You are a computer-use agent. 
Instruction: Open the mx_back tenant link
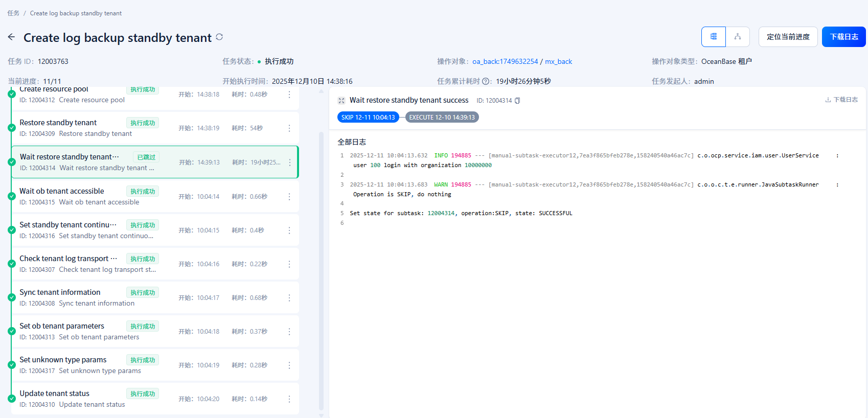[x=558, y=61]
